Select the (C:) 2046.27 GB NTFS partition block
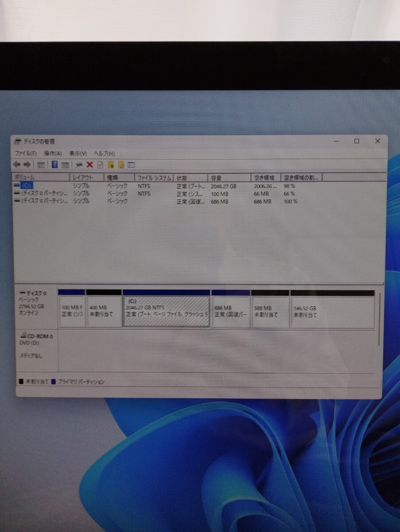Viewport: 400px width, 532px height. [x=166, y=309]
